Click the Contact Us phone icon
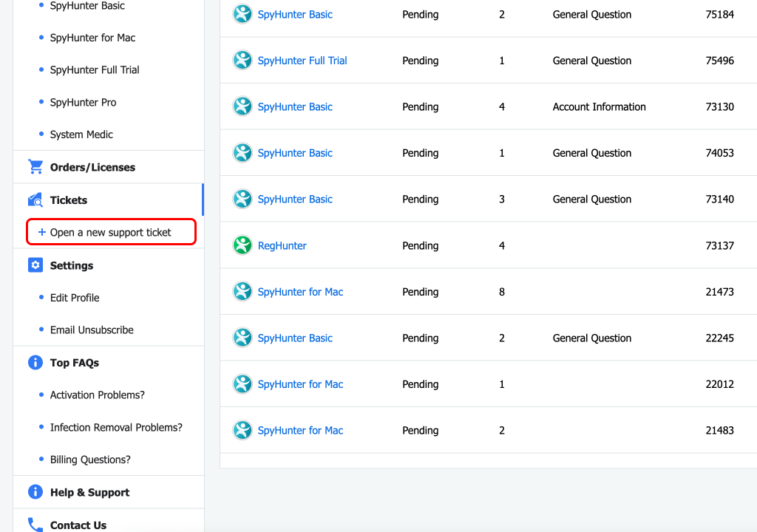The image size is (757, 532). (x=35, y=525)
